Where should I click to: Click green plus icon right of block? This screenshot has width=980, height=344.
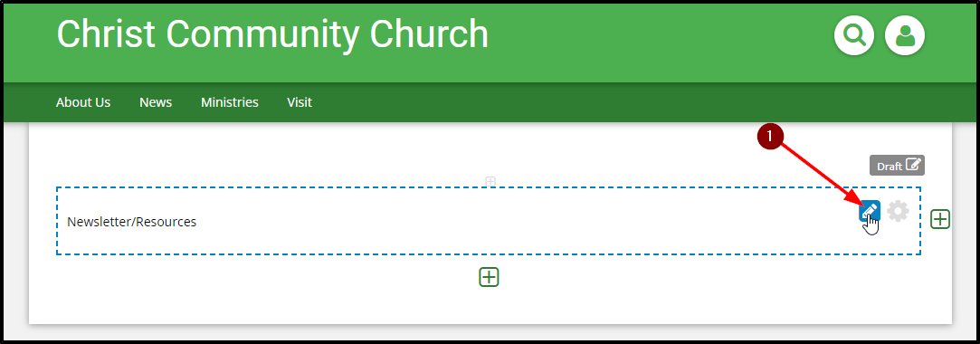tap(940, 219)
